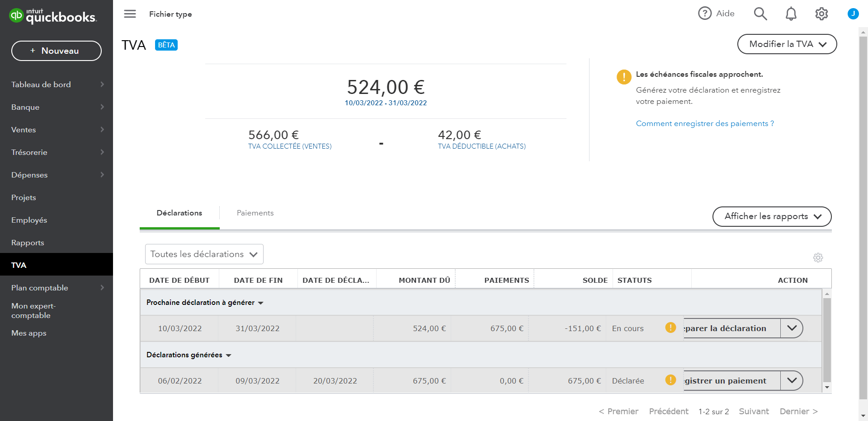
Task: Click the Nouveau button
Action: (56, 51)
